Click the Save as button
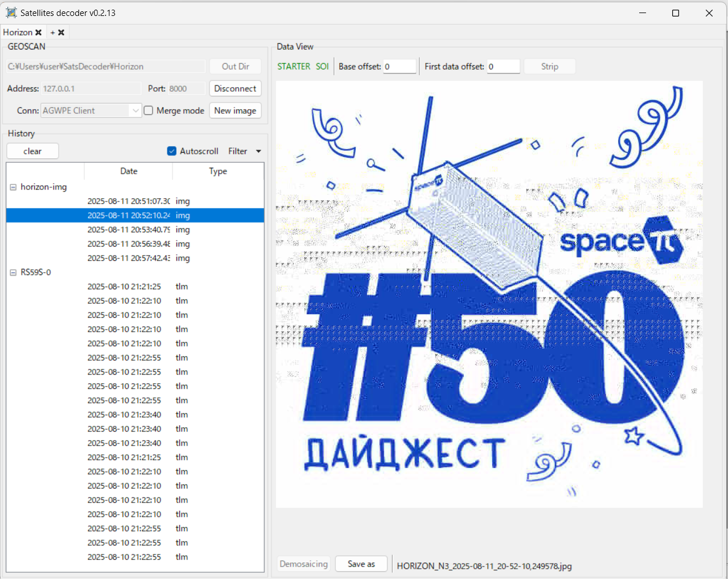 pos(361,564)
